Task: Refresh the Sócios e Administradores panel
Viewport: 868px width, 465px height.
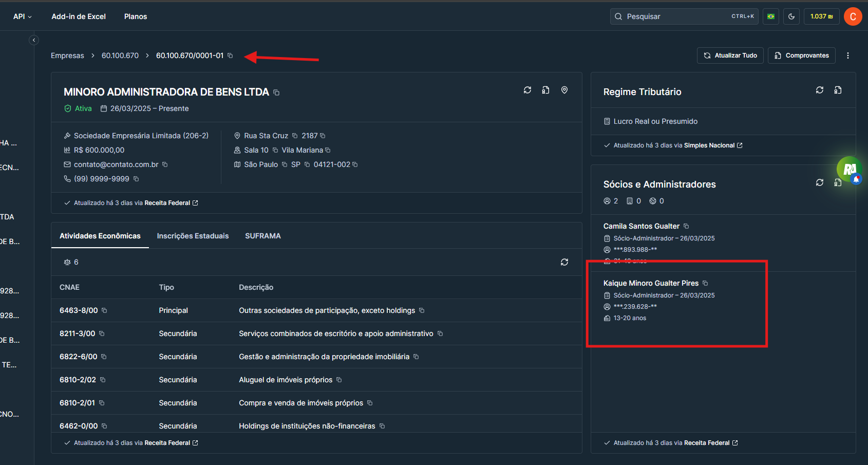Action: [x=820, y=182]
